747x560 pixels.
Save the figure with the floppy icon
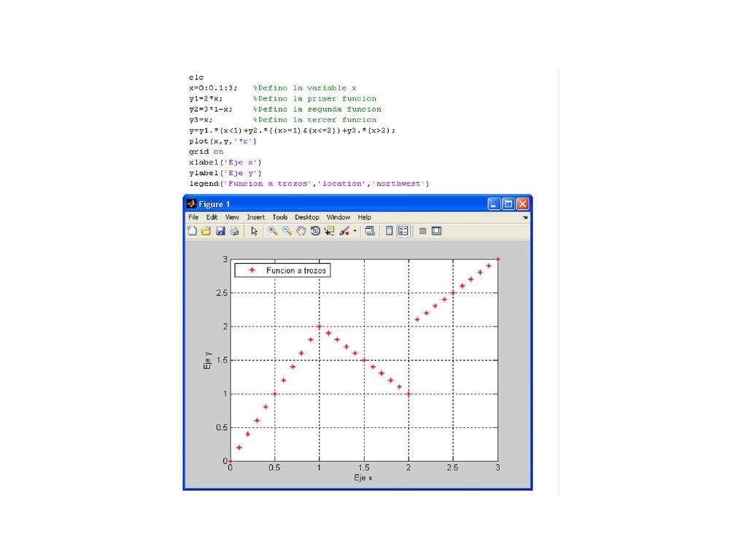click(220, 231)
